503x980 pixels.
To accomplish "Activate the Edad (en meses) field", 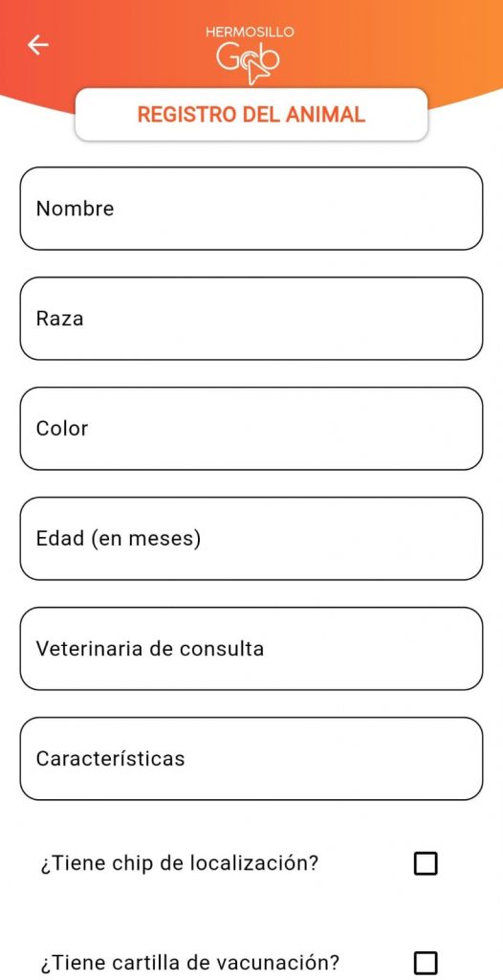I will (x=251, y=539).
